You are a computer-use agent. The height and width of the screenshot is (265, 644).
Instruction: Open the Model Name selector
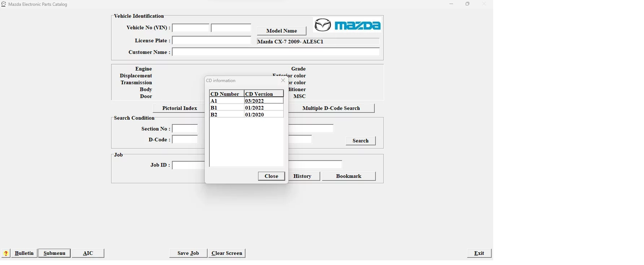click(x=281, y=31)
